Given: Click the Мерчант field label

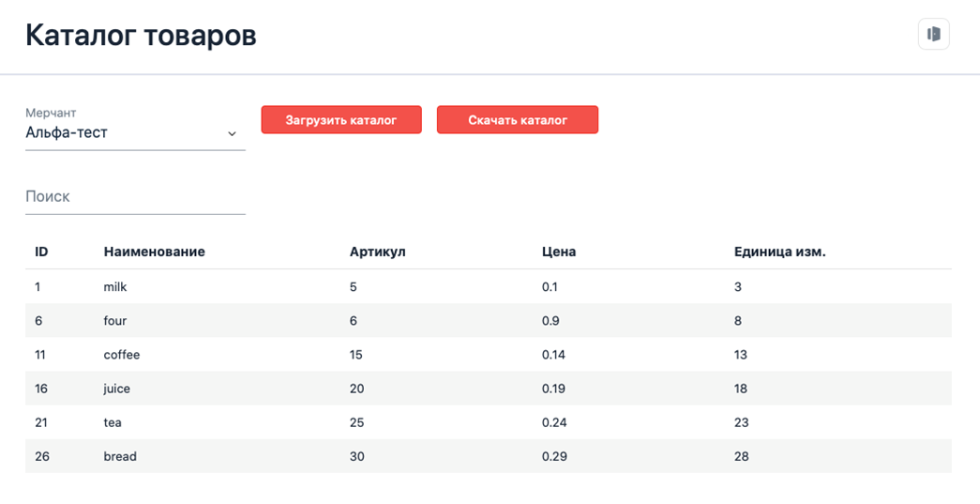Looking at the screenshot, I should pos(51,114).
